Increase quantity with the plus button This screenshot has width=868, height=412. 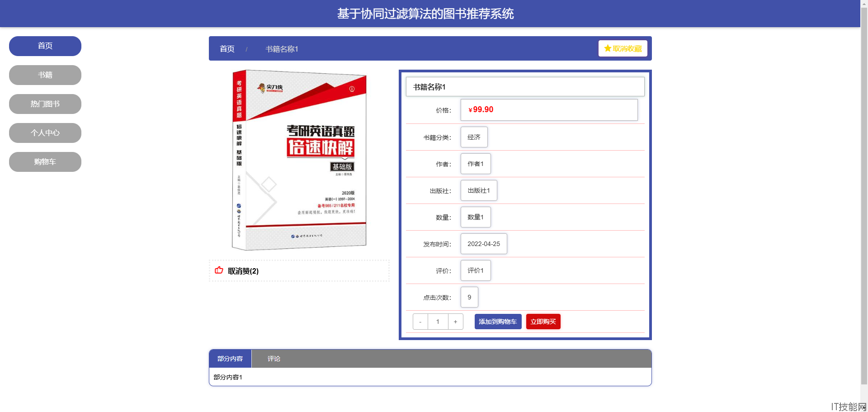click(456, 322)
